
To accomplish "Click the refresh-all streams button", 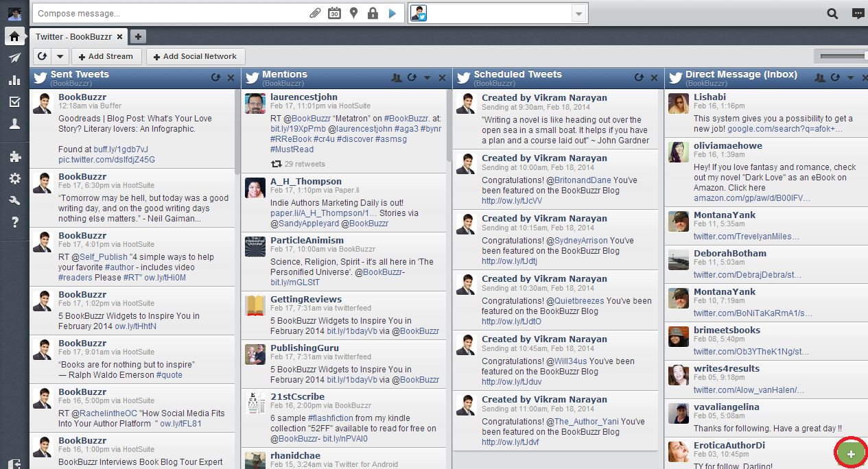I will pos(42,56).
